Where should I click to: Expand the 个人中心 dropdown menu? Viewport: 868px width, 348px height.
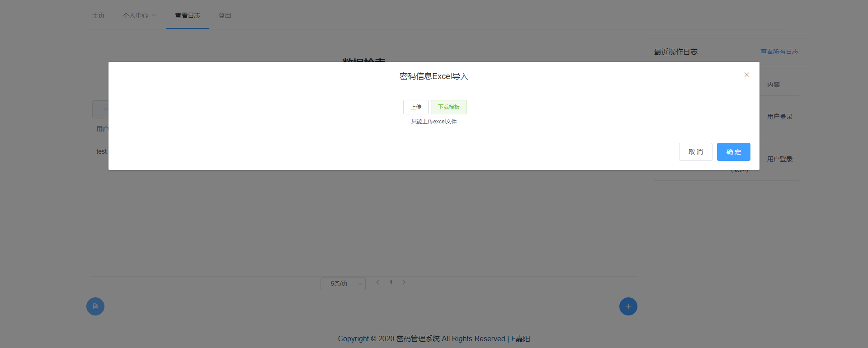(139, 15)
